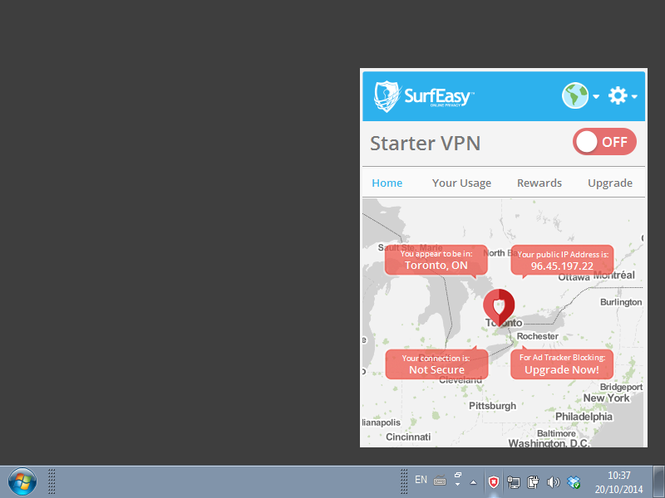Screen dimensions: 665x498
Task: Open the on-screen keyboard tray icon
Action: pos(440,481)
